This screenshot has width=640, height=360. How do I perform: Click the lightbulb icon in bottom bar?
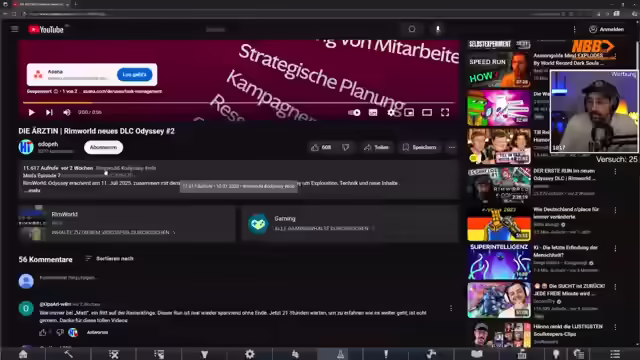(x=556, y=354)
